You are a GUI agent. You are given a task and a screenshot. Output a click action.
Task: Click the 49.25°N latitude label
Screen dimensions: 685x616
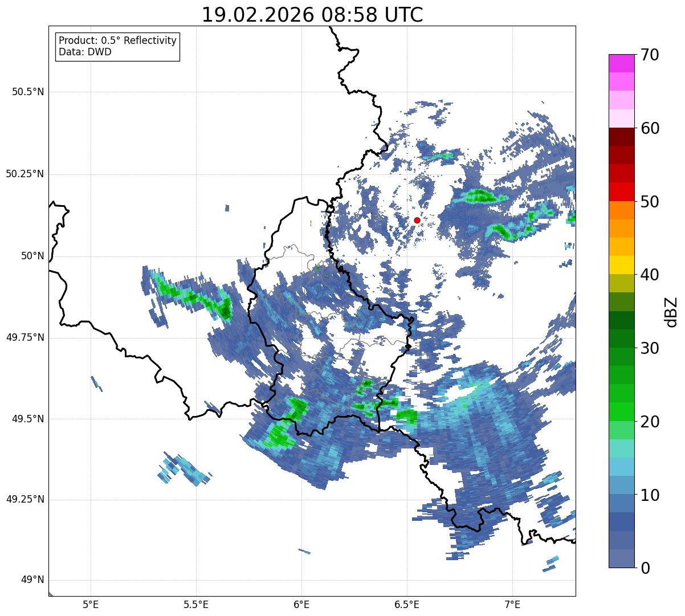(x=25, y=500)
